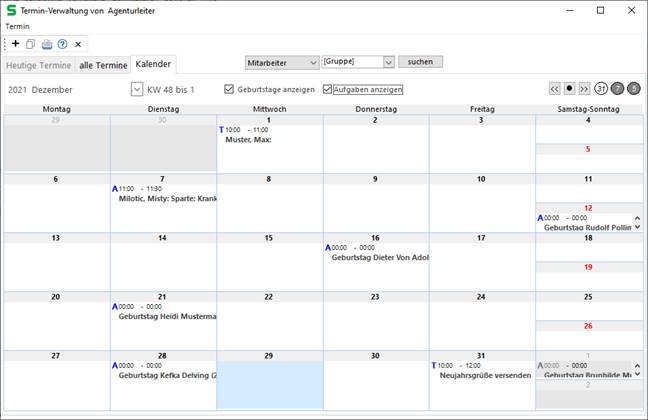Click the X icon in toolbar
This screenshot has width=648, height=420.
(78, 44)
